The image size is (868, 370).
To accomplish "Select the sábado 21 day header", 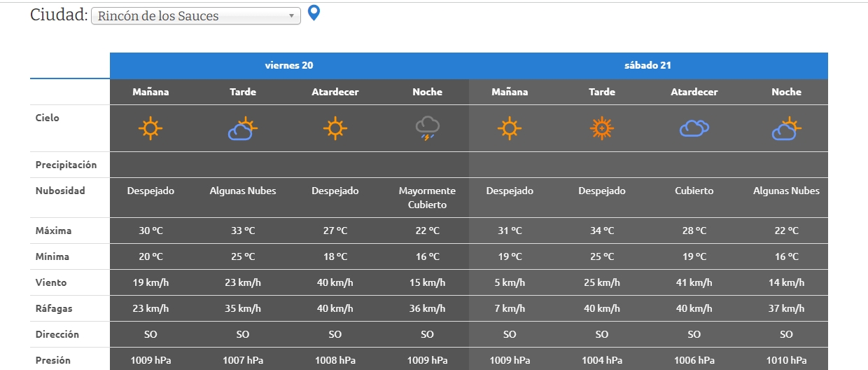I will 648,66.
